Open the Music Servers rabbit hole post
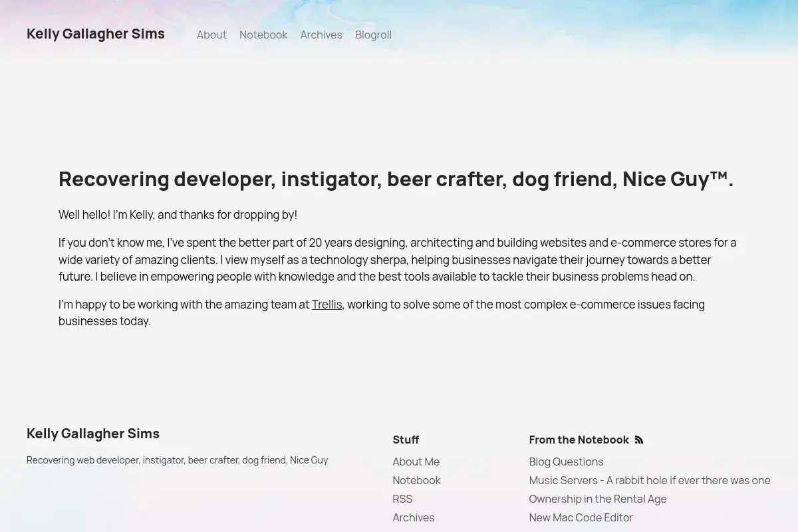 coord(650,480)
